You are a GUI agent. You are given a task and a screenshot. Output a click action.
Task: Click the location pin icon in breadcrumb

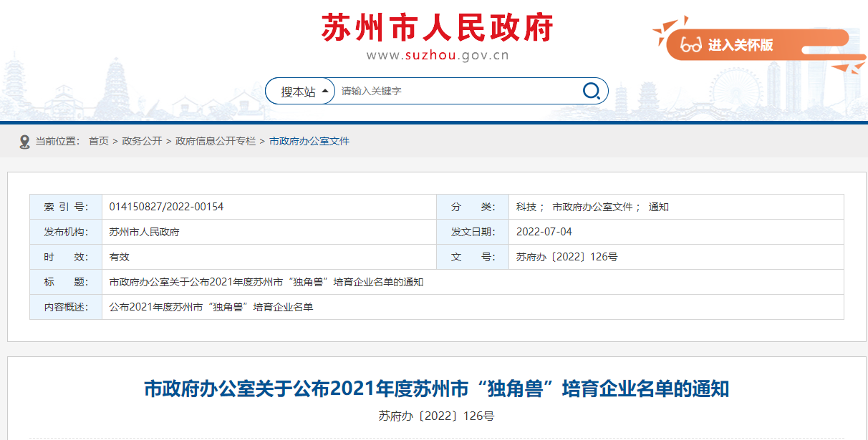tap(25, 142)
